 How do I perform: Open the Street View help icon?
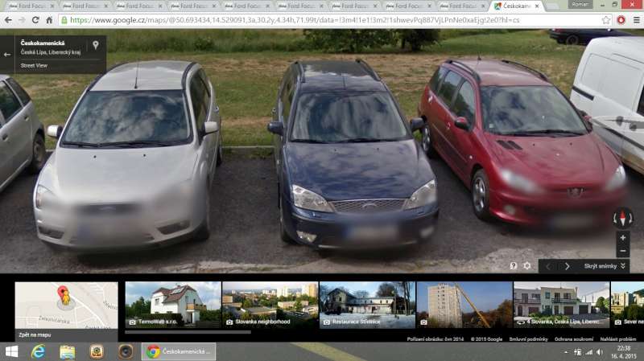point(514,266)
